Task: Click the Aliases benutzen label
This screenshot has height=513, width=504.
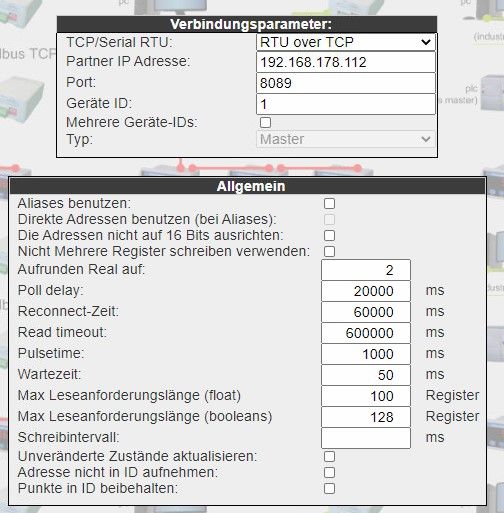Action: (74, 203)
